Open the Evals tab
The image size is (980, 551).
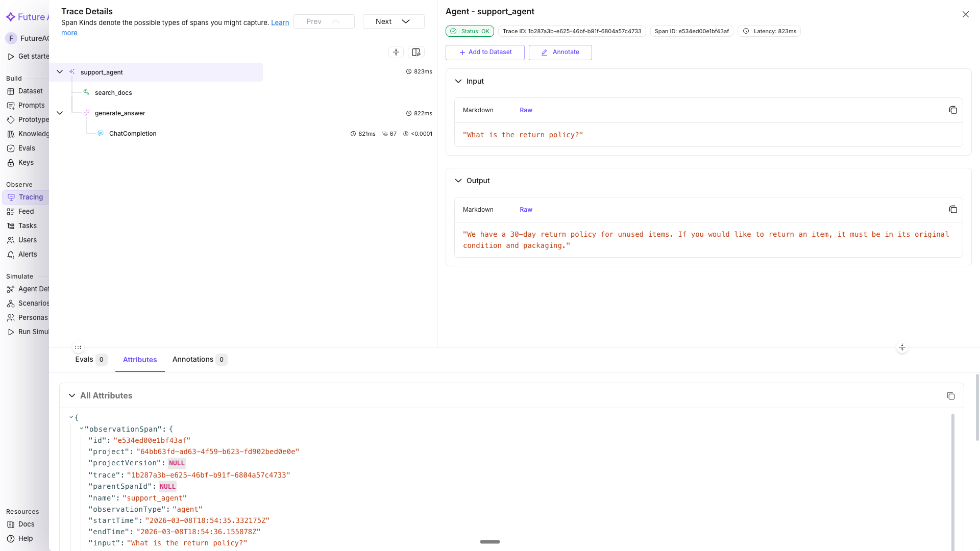[x=84, y=359]
